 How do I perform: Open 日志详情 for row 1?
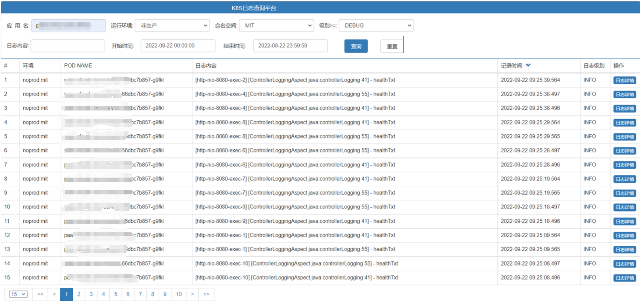(x=624, y=80)
